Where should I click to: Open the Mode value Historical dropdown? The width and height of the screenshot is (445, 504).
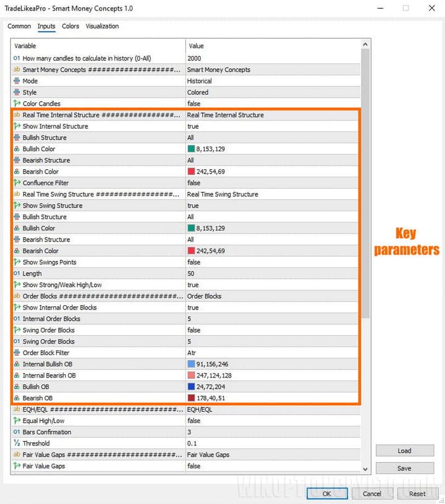272,81
